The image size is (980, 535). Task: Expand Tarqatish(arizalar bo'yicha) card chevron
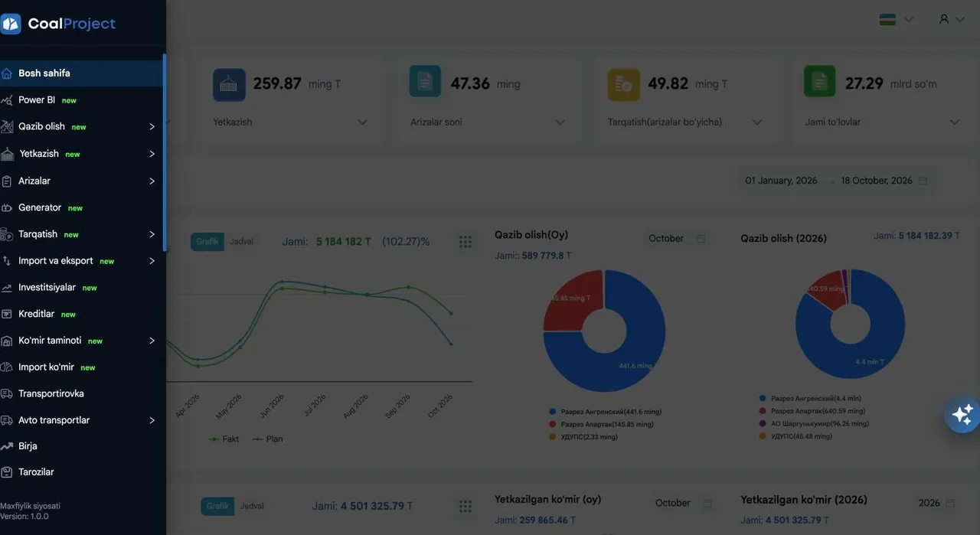[x=757, y=122]
